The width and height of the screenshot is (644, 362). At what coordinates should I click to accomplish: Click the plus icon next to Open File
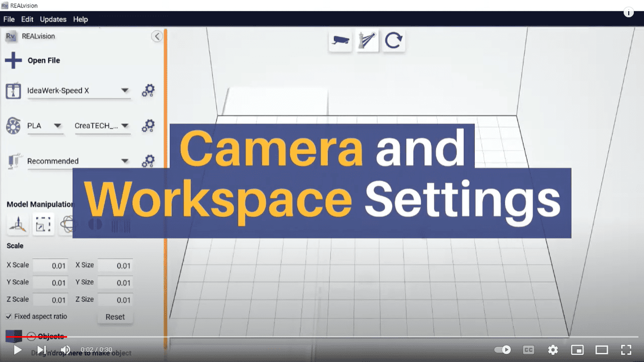coord(12,60)
